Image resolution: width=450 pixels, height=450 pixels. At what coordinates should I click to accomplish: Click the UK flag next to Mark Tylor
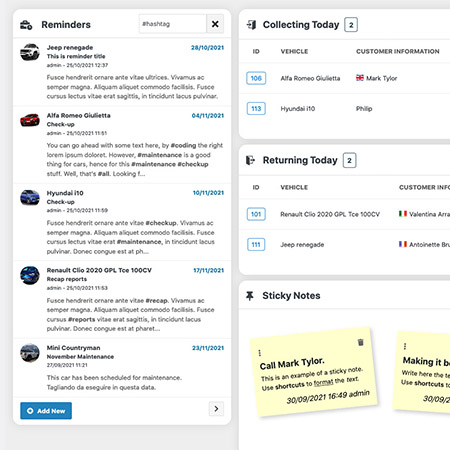[360, 78]
